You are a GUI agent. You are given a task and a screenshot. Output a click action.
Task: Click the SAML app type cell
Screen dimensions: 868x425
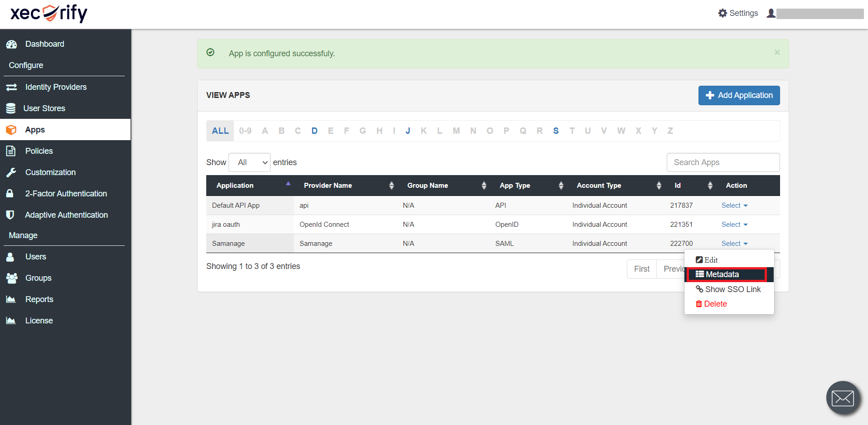[528, 244]
